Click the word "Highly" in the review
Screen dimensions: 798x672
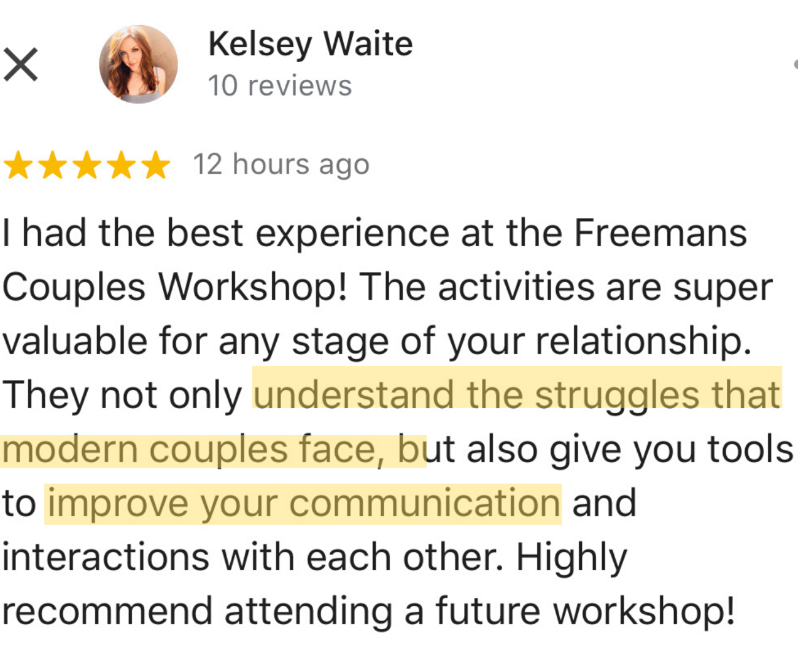pyautogui.click(x=571, y=558)
